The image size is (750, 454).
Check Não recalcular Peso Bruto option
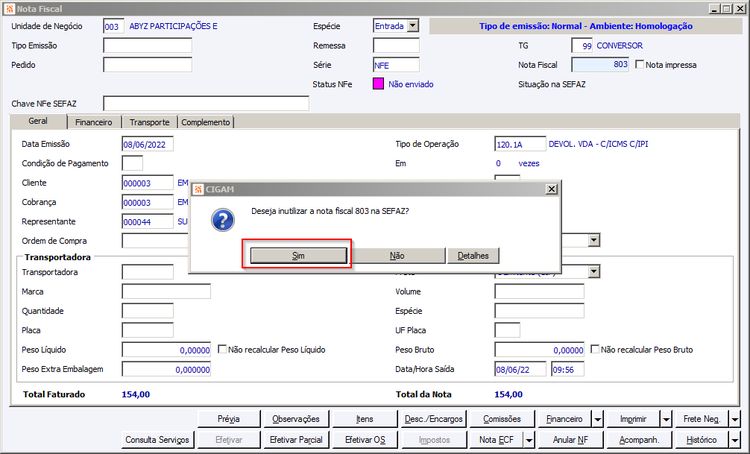tap(595, 349)
